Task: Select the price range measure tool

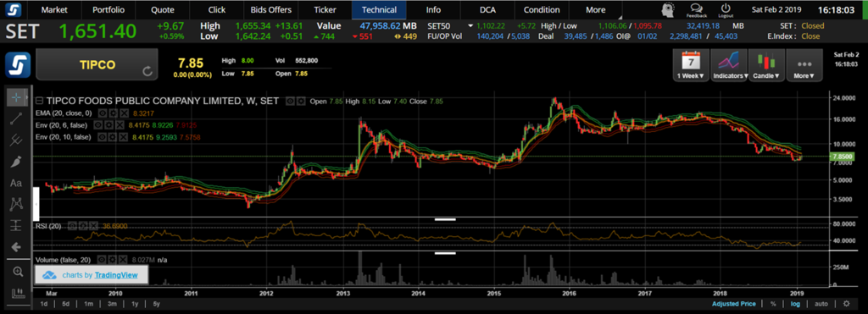Action: click(16, 225)
